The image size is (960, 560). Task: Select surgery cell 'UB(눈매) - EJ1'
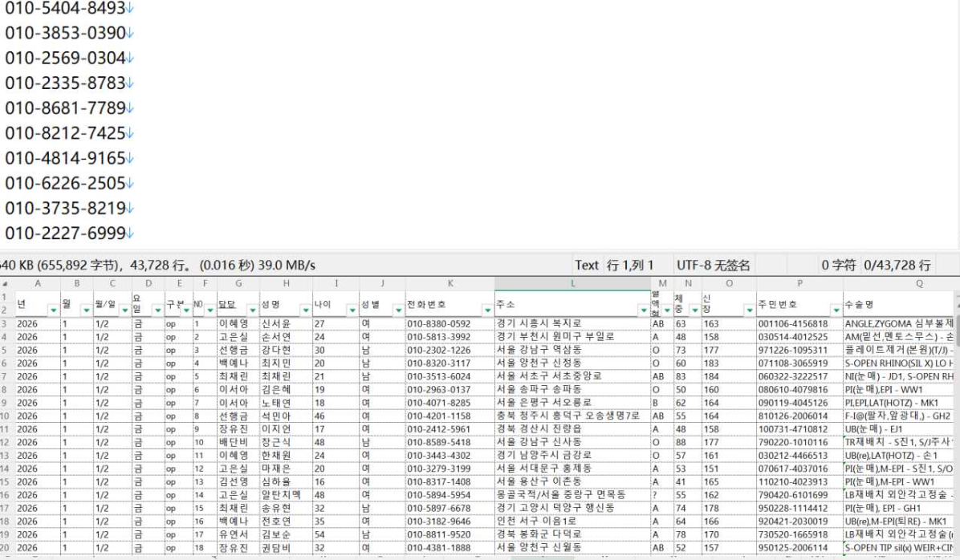(899, 429)
